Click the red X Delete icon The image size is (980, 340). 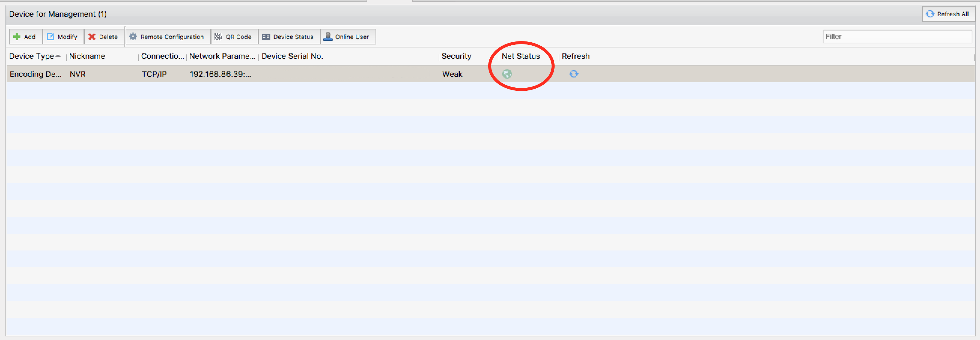click(x=92, y=37)
